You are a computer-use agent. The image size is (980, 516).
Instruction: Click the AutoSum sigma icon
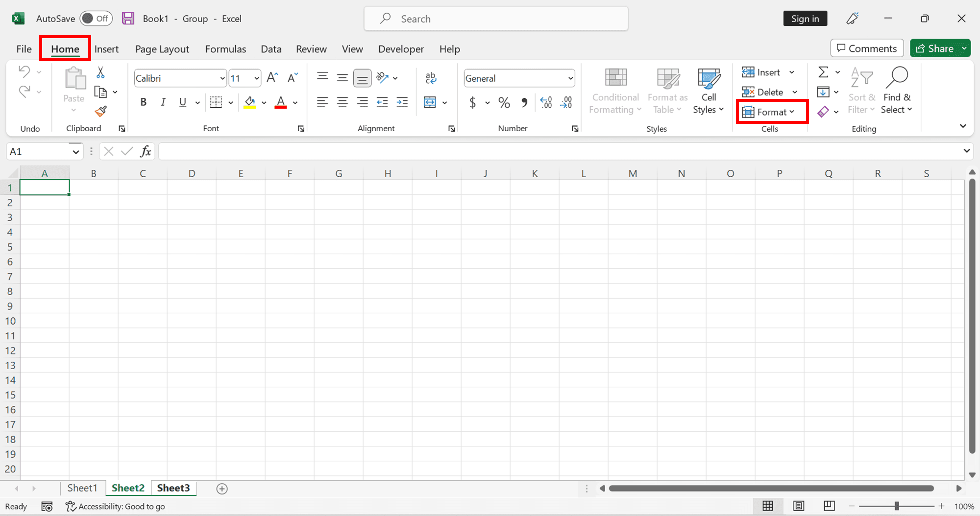coord(823,72)
